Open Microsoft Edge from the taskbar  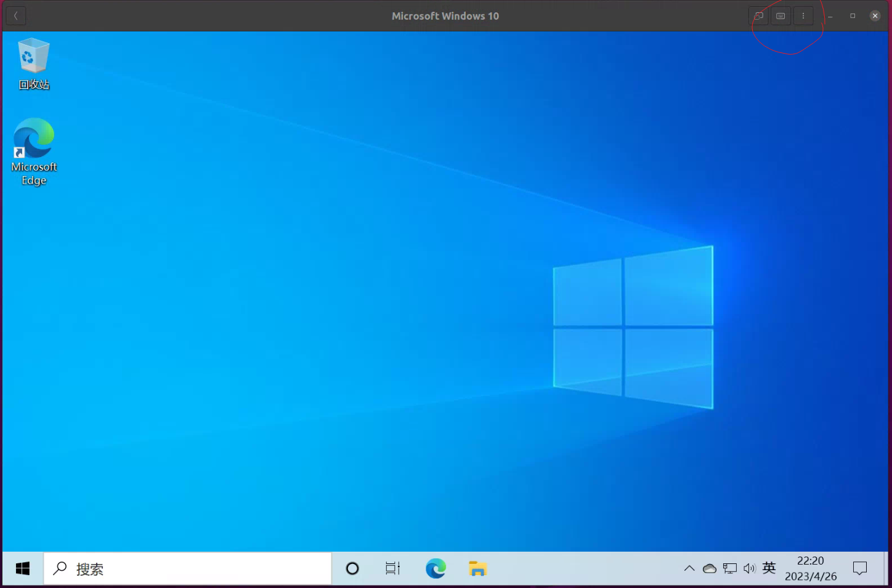point(436,568)
